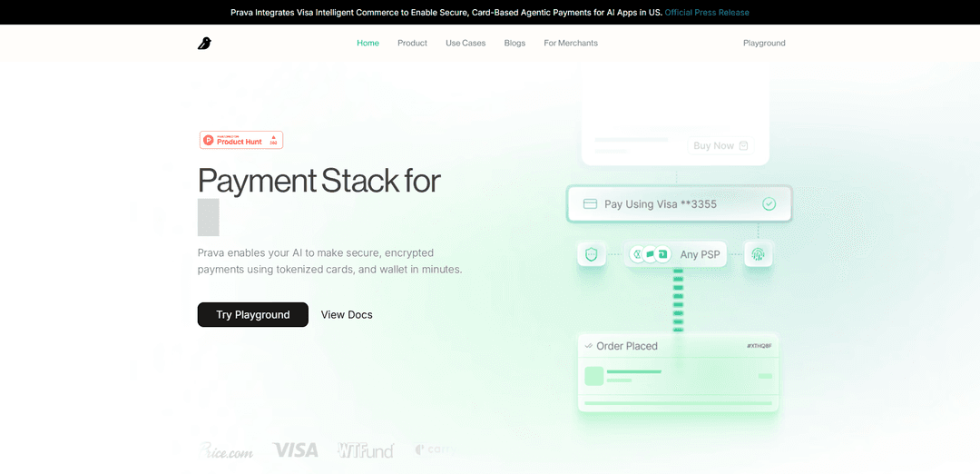This screenshot has width=980, height=474.
Task: Click the shield security icon
Action: 592,254
